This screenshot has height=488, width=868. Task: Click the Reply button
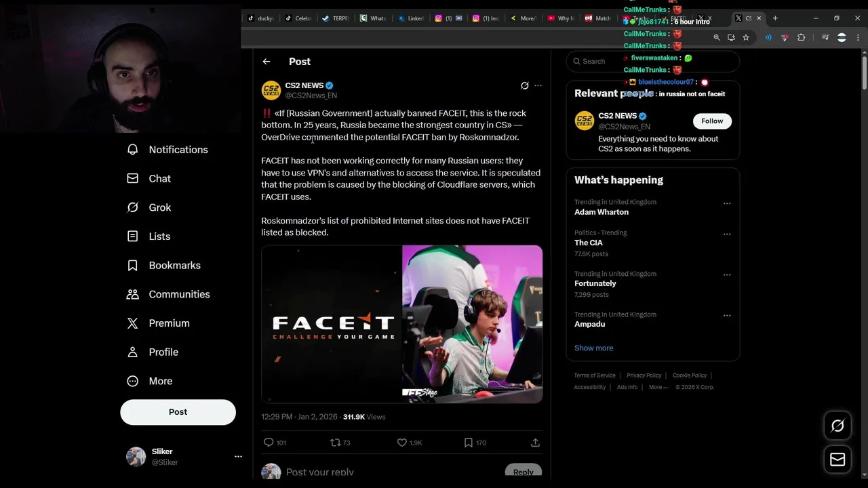(524, 472)
